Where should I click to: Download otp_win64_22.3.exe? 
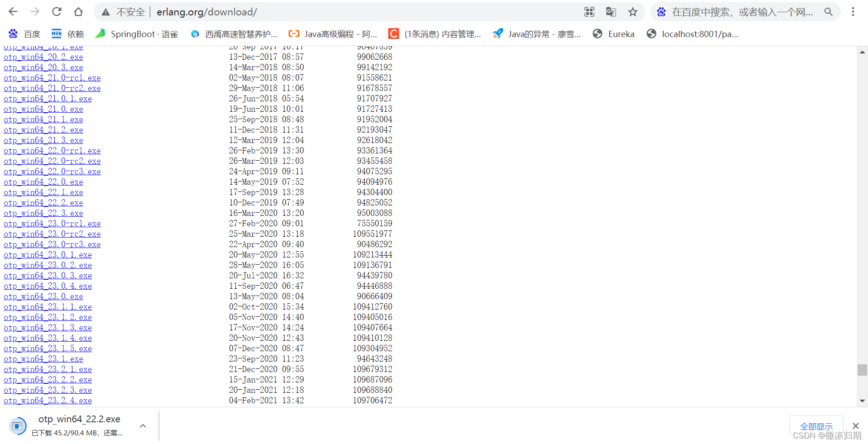click(x=43, y=213)
